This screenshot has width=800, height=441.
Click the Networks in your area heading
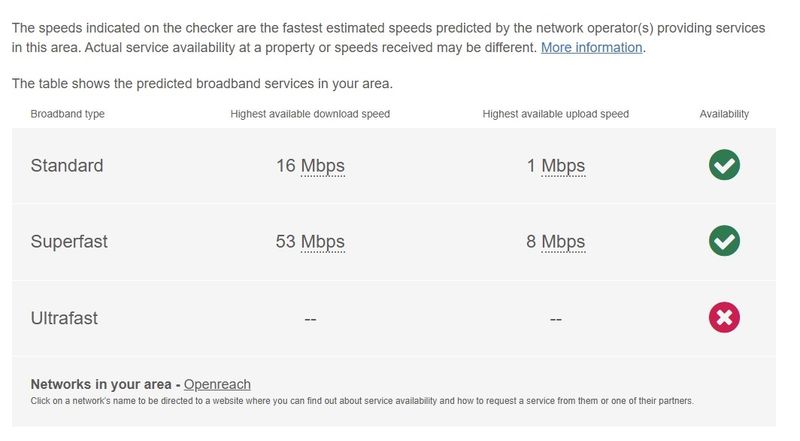[x=101, y=384]
